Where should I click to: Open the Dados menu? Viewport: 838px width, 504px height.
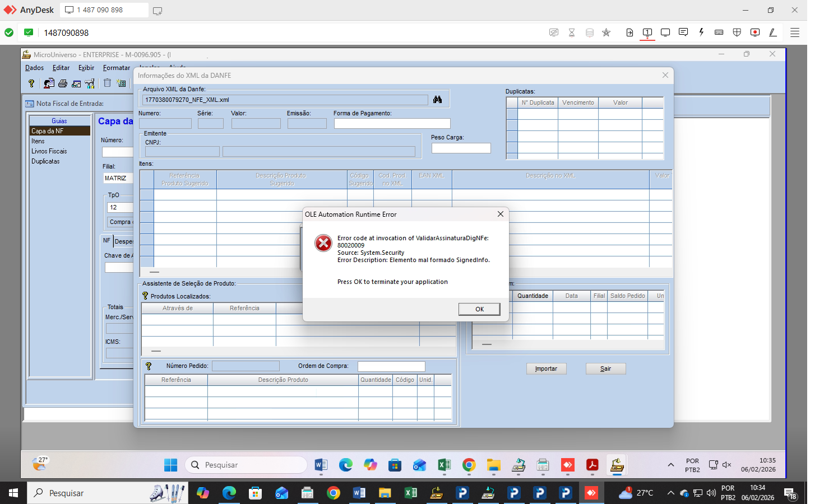[x=34, y=68]
